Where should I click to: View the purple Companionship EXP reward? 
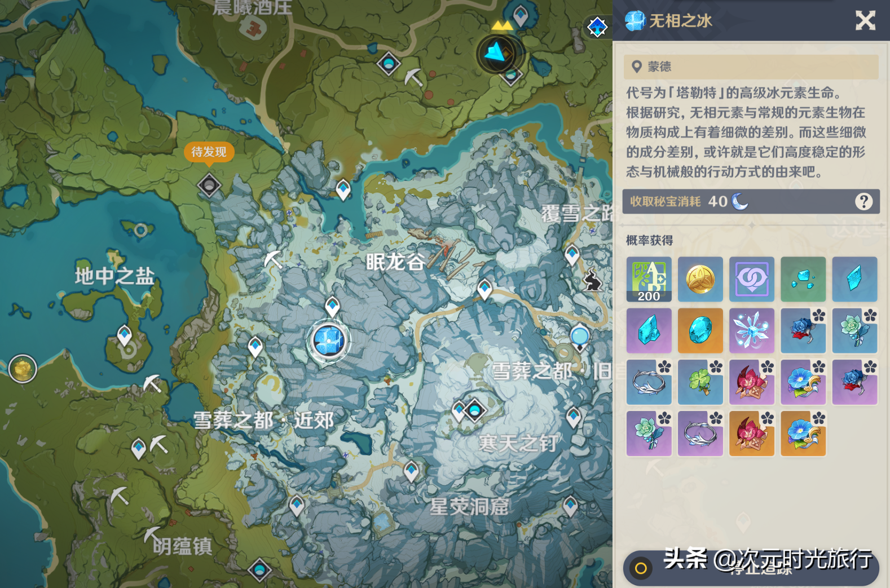(751, 280)
